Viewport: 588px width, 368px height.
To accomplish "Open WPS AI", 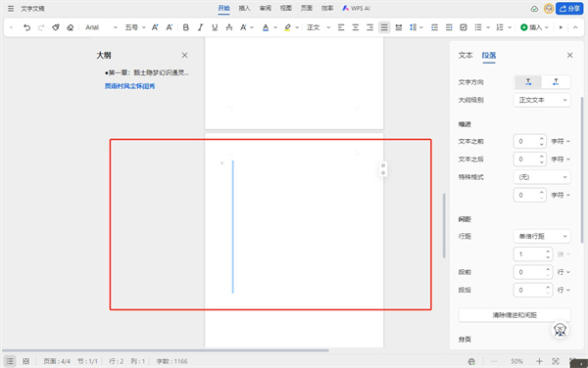I will [356, 8].
